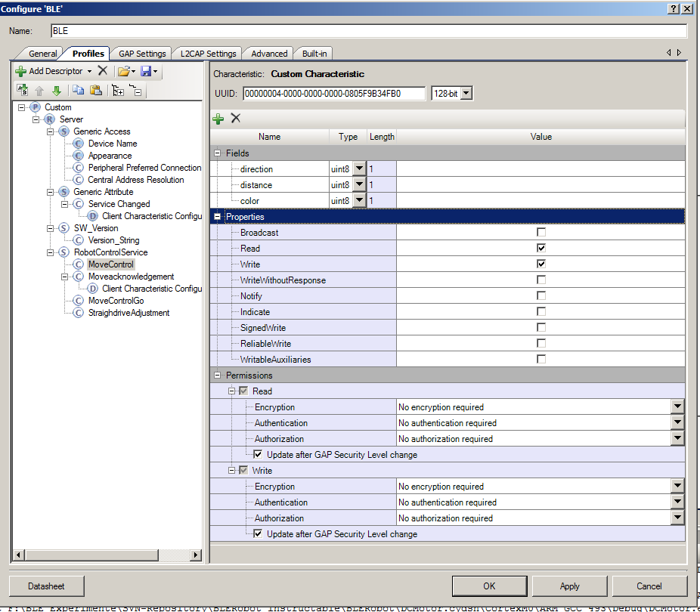Click the dialog Help question mark button

(x=674, y=8)
